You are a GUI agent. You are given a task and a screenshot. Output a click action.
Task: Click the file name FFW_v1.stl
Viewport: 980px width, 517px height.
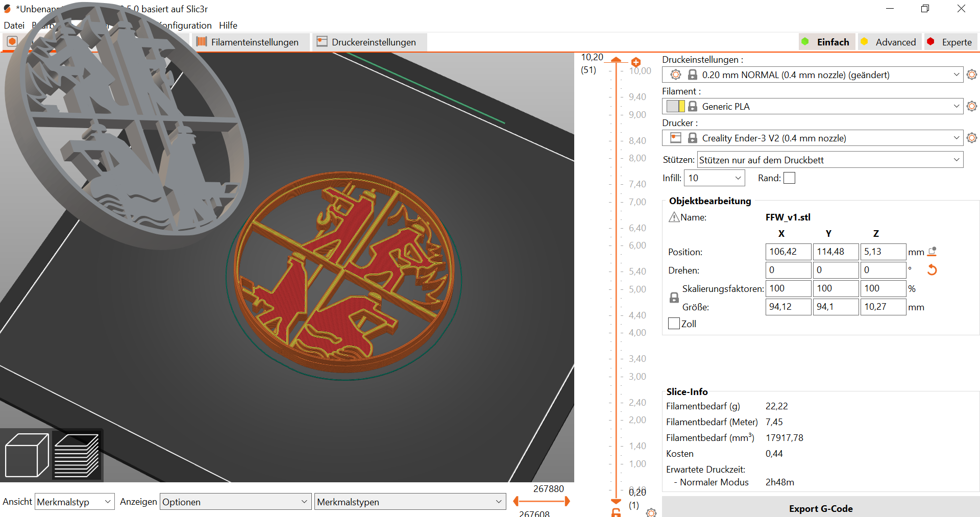click(x=788, y=217)
